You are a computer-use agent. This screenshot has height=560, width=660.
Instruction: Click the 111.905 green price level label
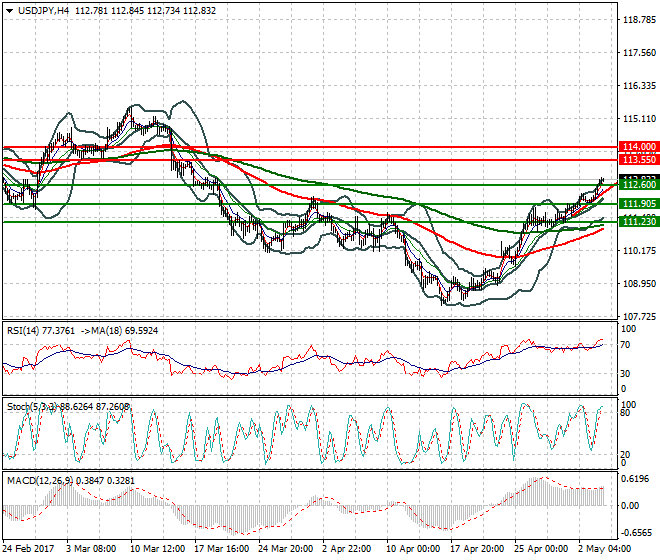pyautogui.click(x=639, y=204)
